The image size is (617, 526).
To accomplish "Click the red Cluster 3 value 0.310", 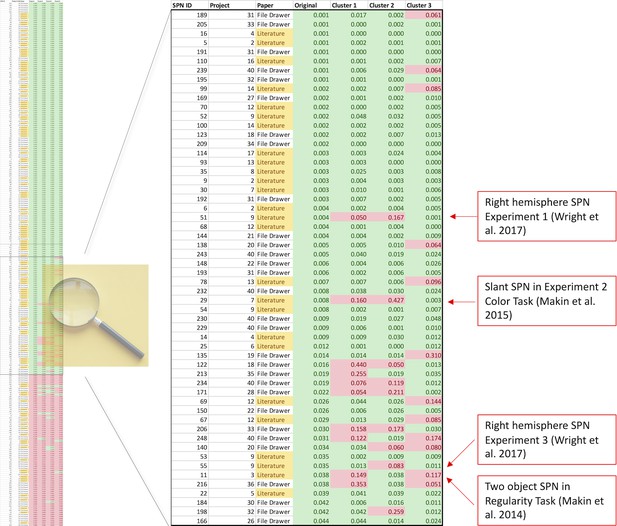I will click(424, 355).
